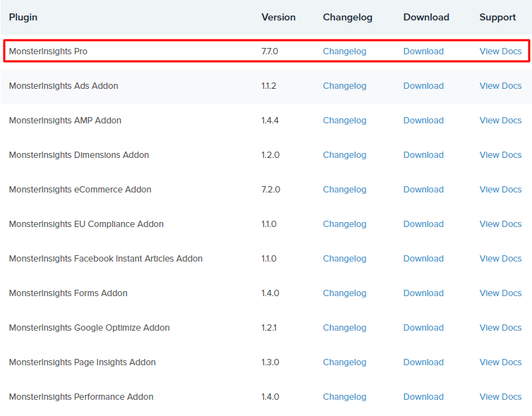This screenshot has width=532, height=416.
Task: Download the MonsterInsights Ads Addon
Action: (x=423, y=86)
